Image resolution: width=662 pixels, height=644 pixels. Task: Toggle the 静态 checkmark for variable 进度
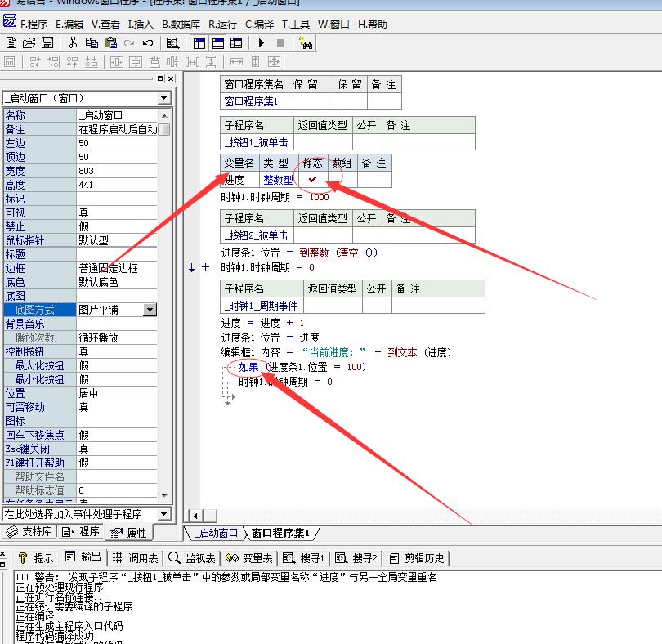tap(312, 180)
